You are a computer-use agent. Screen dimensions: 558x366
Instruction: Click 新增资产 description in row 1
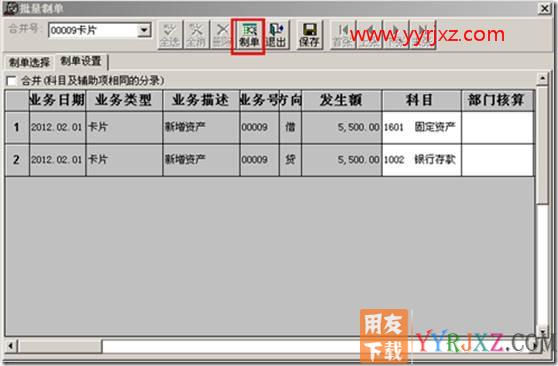point(201,127)
